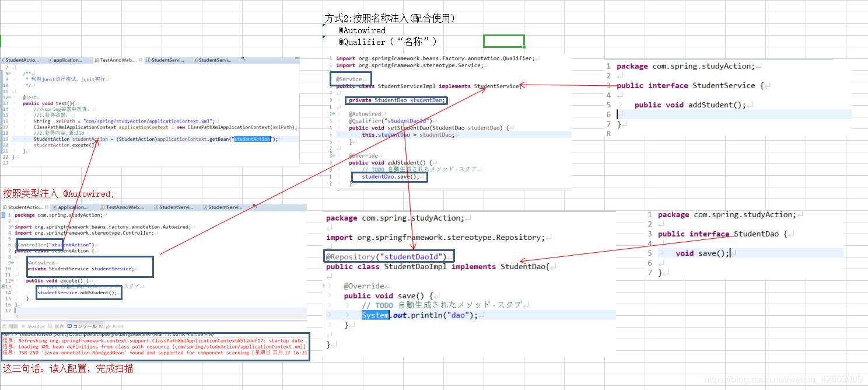Viewport: 868px width, 390px height.
Task: Click 'public void addStudent();' interface line
Action: tap(690, 105)
